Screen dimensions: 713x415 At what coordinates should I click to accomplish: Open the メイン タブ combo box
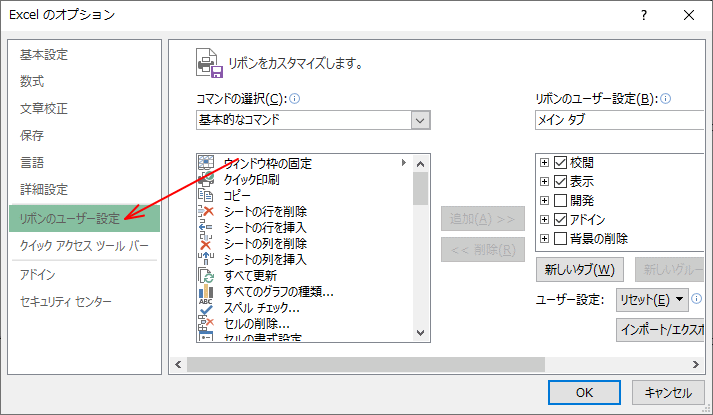point(619,120)
